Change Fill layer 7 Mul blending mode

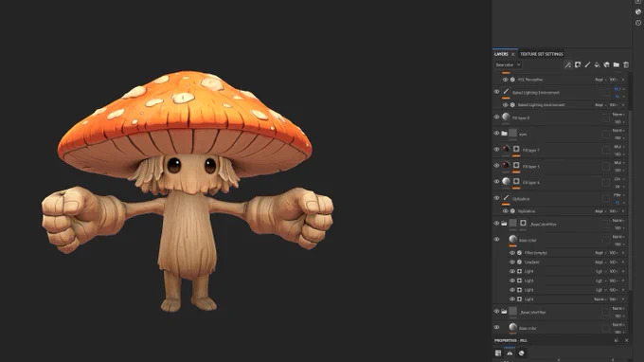(x=619, y=147)
